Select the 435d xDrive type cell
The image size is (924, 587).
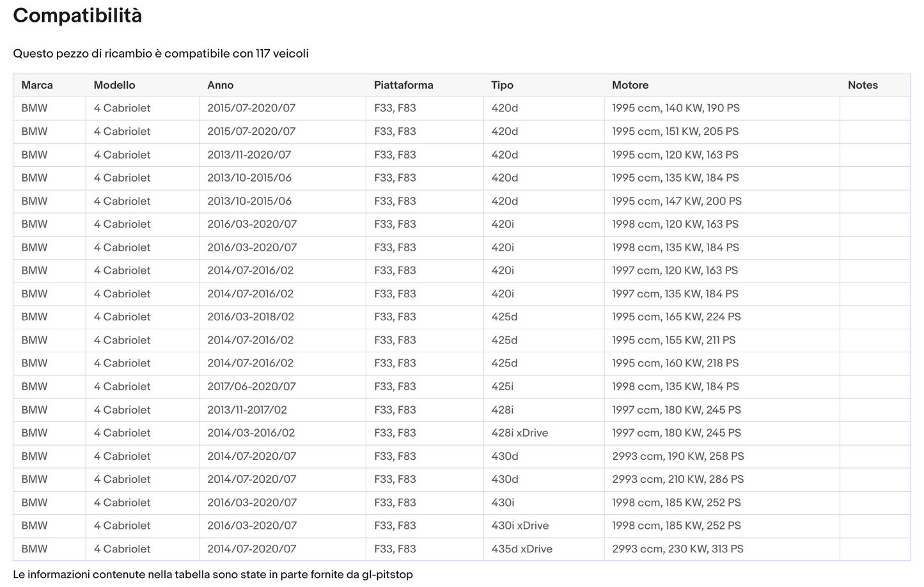(x=521, y=549)
